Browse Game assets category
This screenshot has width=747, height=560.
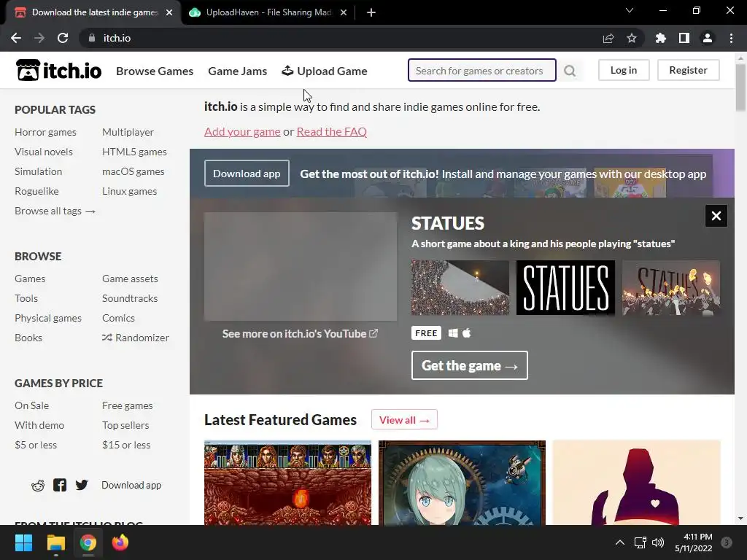tap(130, 279)
